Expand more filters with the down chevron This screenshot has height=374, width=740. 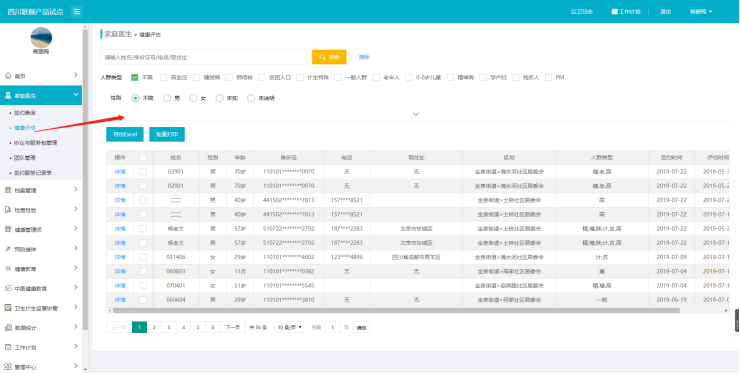416,114
